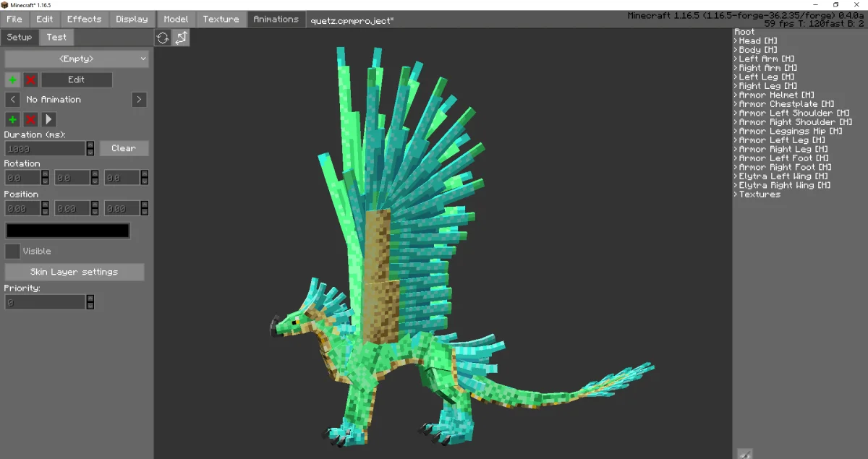This screenshot has width=868, height=459.
Task: Select Armor Left Shoulder [H] entry
Action: (794, 113)
